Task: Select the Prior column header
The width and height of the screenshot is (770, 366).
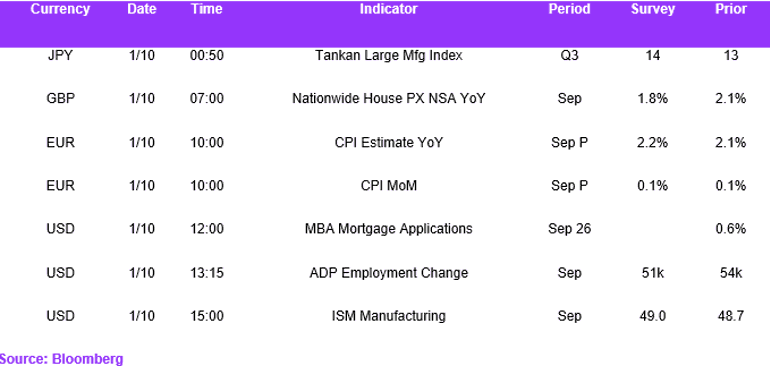Action: [x=731, y=9]
